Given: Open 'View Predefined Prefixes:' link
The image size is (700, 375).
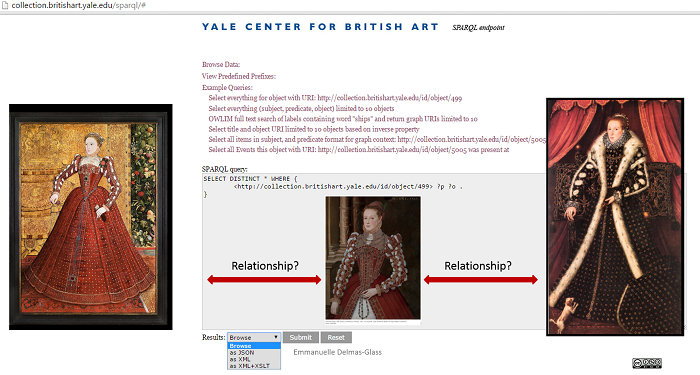Looking at the screenshot, I should click(239, 76).
